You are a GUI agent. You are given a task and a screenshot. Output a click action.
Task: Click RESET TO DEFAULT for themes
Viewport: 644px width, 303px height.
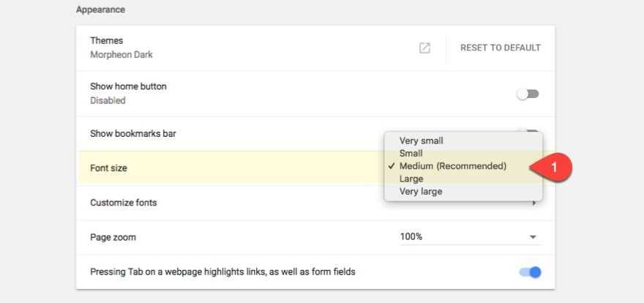tap(501, 48)
